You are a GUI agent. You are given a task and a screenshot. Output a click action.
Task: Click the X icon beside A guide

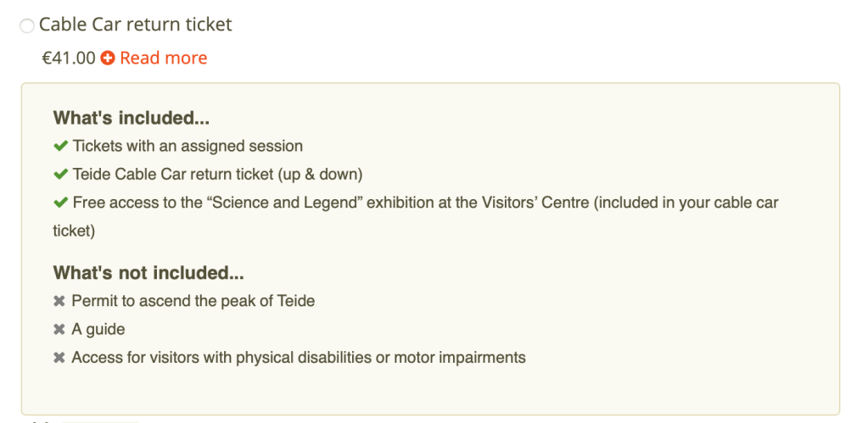tap(59, 329)
